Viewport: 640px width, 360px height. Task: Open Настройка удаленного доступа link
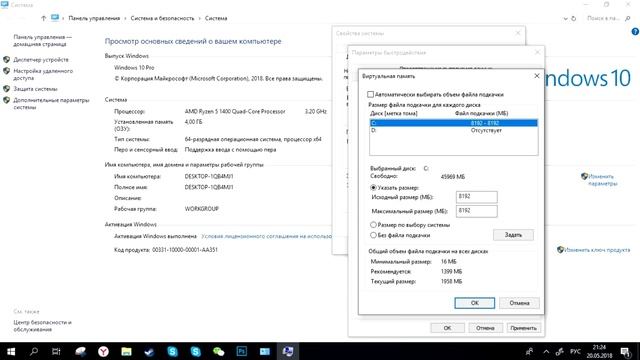tap(43, 74)
